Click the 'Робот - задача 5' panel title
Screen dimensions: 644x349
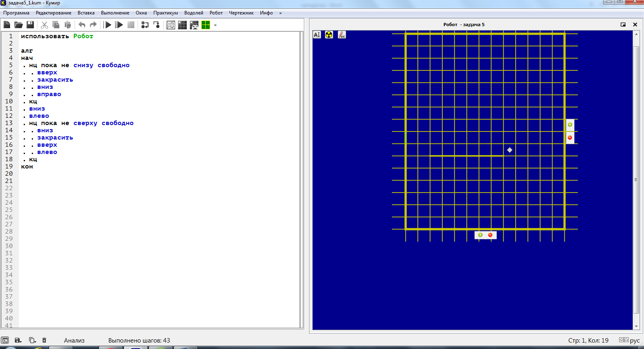coord(464,25)
